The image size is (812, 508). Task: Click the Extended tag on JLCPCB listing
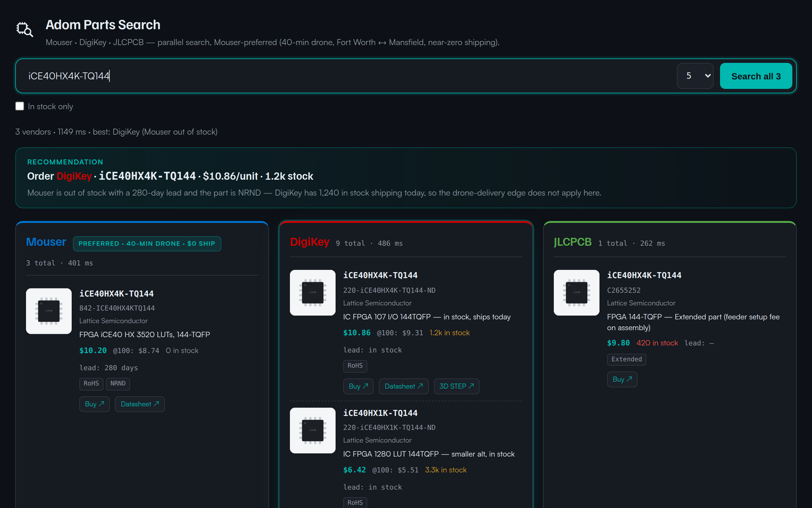point(627,359)
